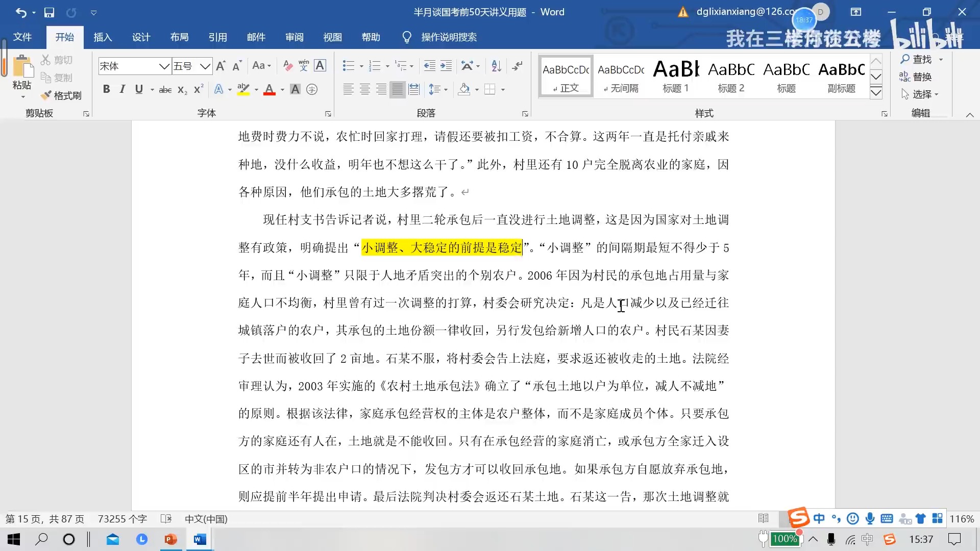
Task: Open the 替换 replace dialog
Action: pyautogui.click(x=916, y=77)
